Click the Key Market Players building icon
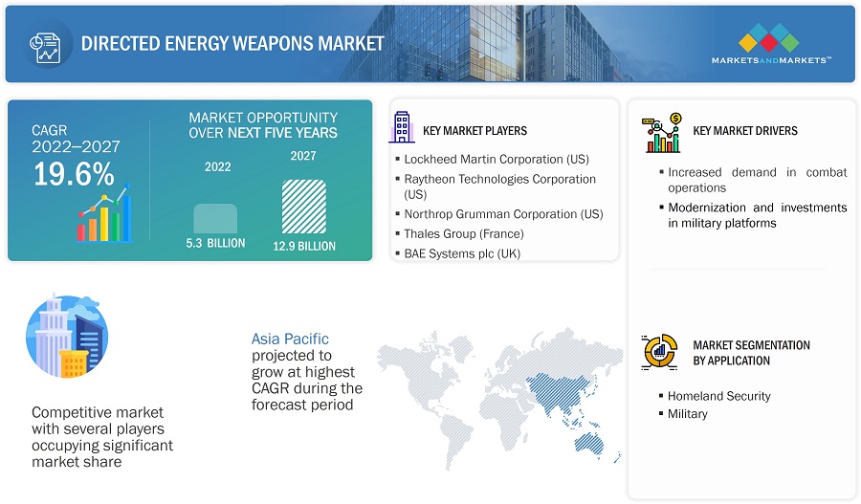The width and height of the screenshot is (861, 504). pyautogui.click(x=401, y=126)
